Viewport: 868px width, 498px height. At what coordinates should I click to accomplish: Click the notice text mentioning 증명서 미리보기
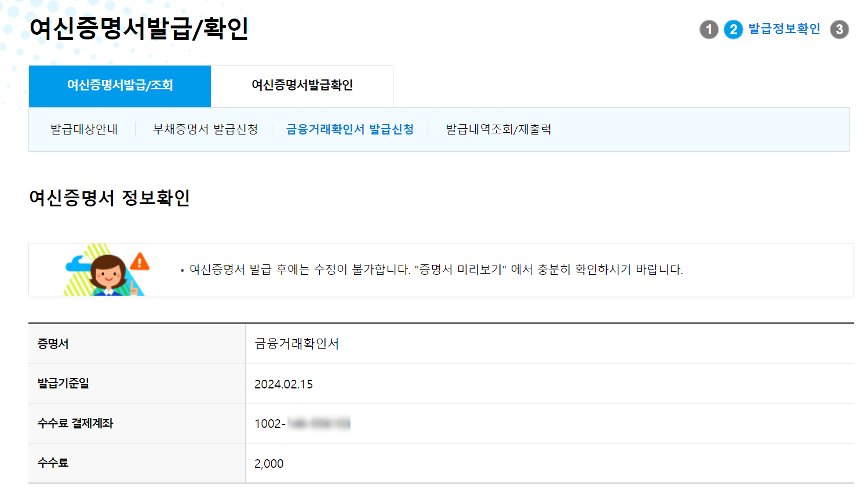436,269
